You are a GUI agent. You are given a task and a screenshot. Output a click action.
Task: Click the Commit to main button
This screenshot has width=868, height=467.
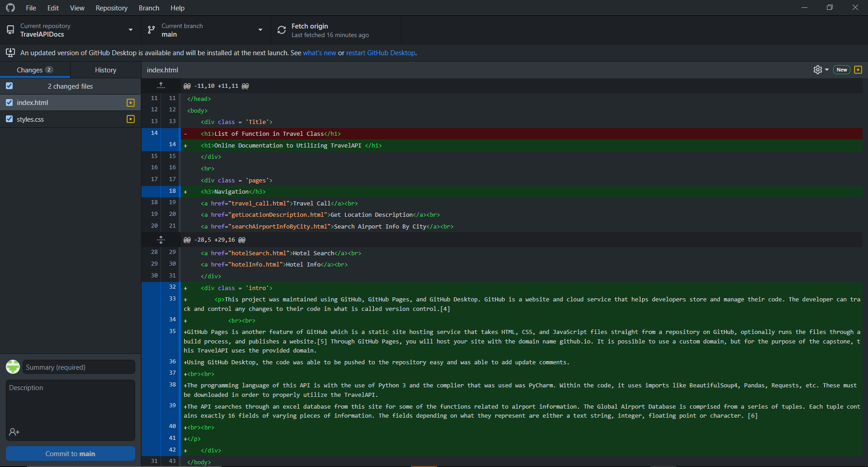pyautogui.click(x=71, y=453)
